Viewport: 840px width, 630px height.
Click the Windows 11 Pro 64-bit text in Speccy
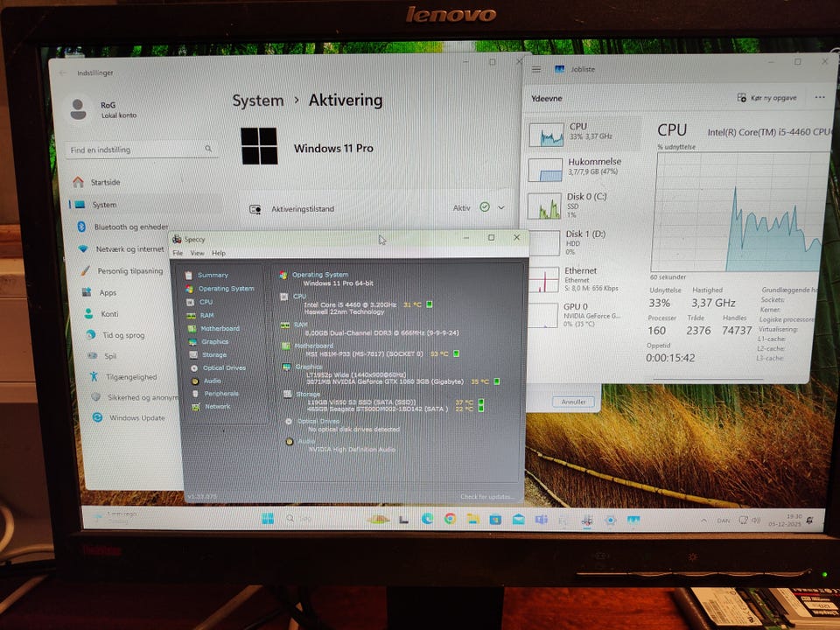point(338,283)
